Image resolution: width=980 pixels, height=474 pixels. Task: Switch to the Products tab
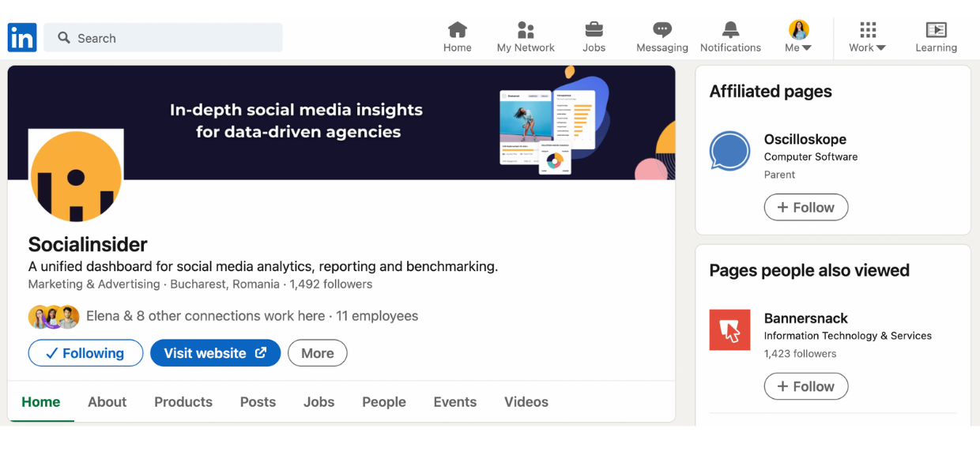click(183, 401)
